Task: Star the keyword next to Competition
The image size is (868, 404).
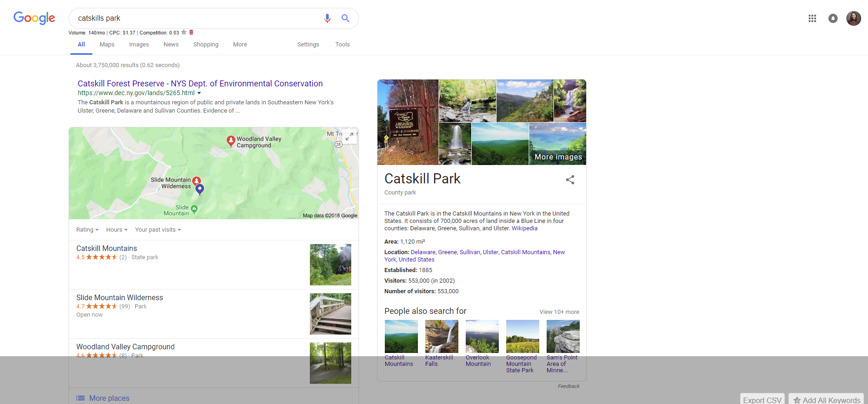Action: coord(184,32)
